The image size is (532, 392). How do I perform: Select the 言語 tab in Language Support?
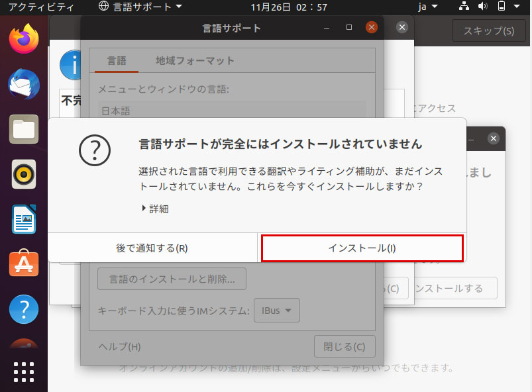pos(117,61)
